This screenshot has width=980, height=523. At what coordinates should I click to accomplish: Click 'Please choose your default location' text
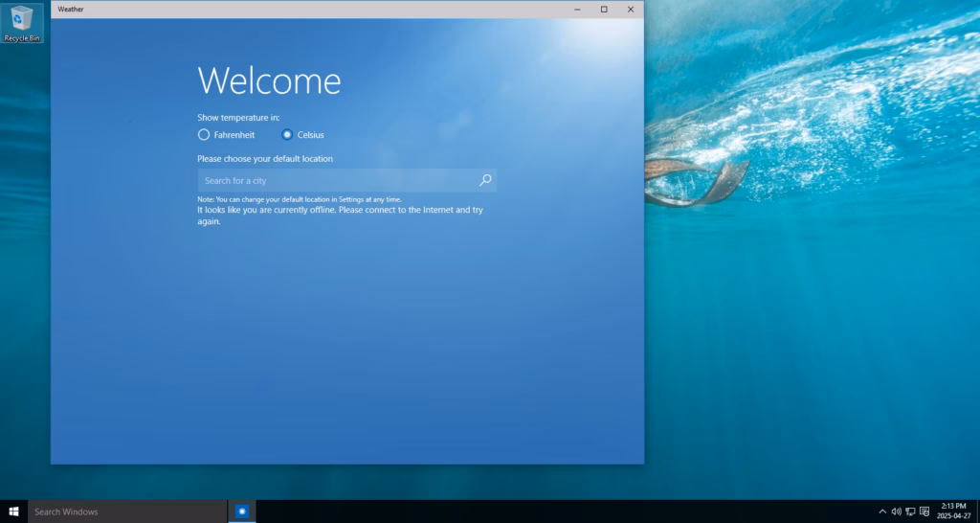click(x=265, y=159)
